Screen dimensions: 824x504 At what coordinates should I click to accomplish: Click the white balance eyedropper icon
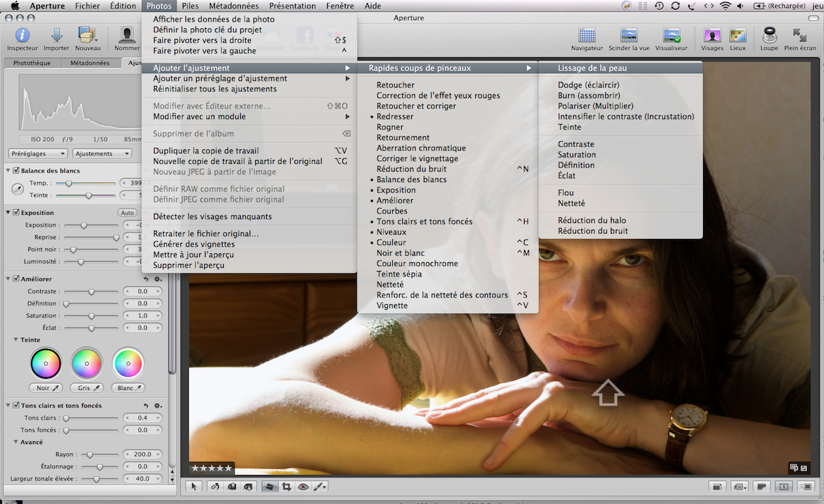click(x=18, y=189)
